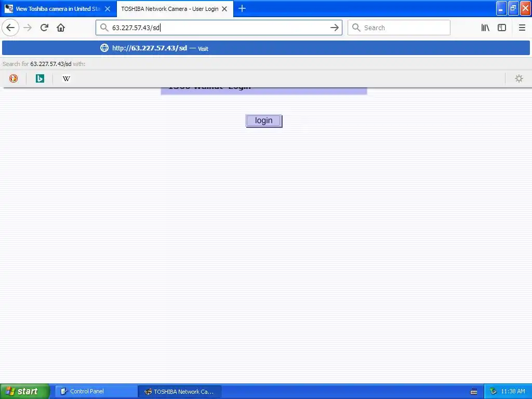Screen dimensions: 532x399
Task: Search with DuckDuckGo icon
Action: click(x=13, y=78)
